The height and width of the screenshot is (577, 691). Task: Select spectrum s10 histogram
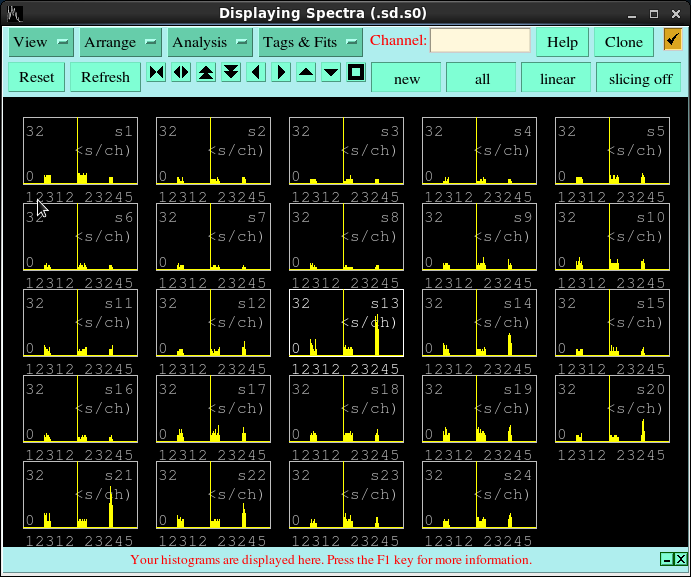[613, 237]
